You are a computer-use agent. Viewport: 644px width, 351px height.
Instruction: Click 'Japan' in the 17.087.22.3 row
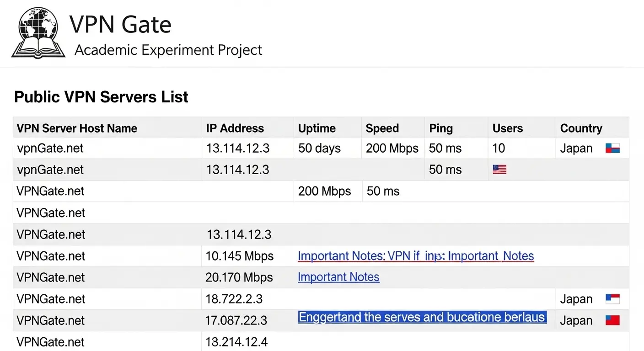click(x=576, y=321)
